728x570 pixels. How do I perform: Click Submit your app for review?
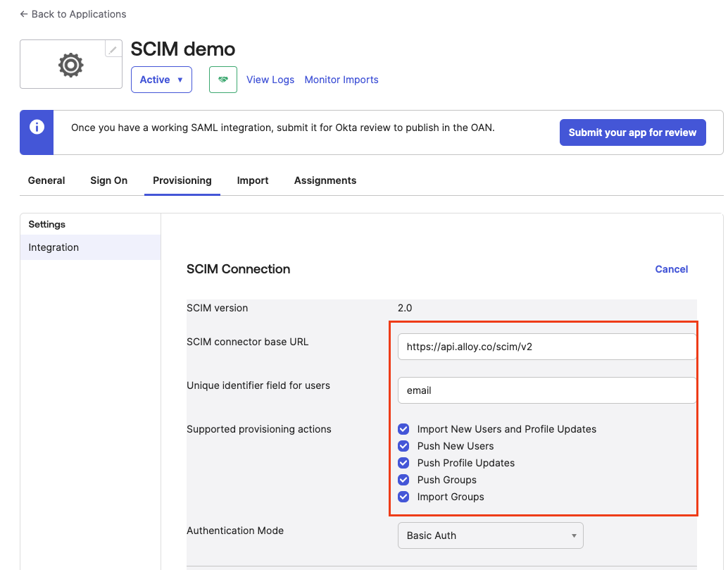(x=632, y=132)
